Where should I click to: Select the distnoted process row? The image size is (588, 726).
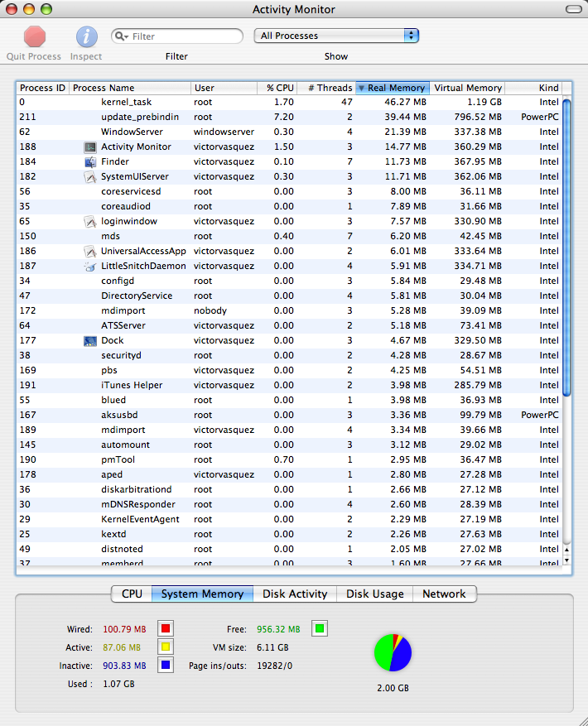289,549
